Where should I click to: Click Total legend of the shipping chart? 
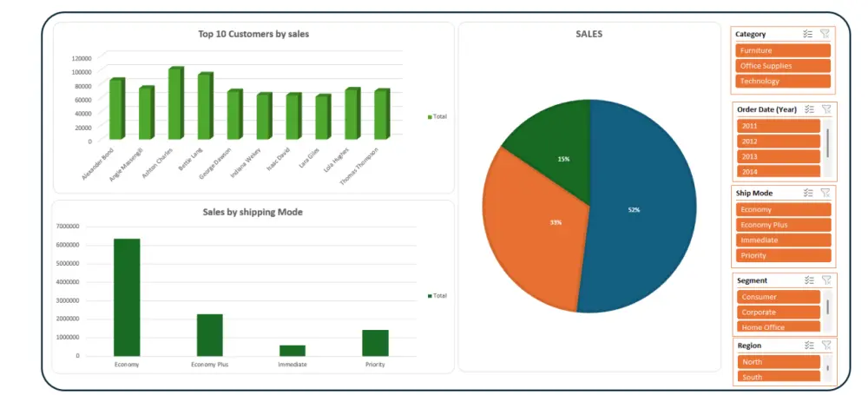pos(437,296)
